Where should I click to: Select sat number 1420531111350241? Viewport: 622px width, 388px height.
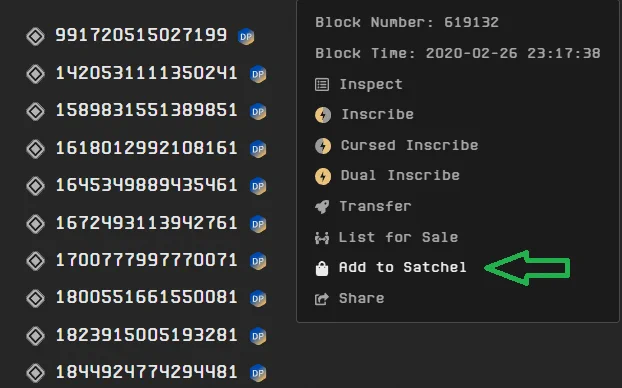click(147, 73)
